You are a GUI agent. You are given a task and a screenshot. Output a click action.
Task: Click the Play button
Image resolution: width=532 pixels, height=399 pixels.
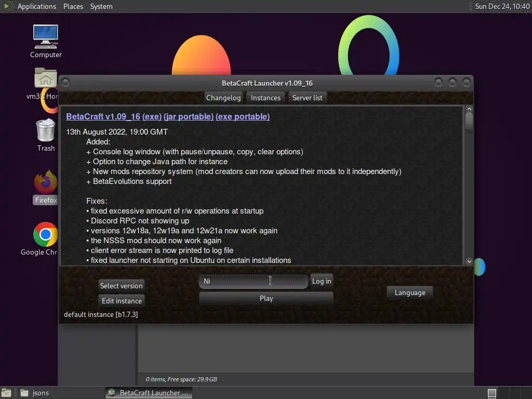coord(267,298)
